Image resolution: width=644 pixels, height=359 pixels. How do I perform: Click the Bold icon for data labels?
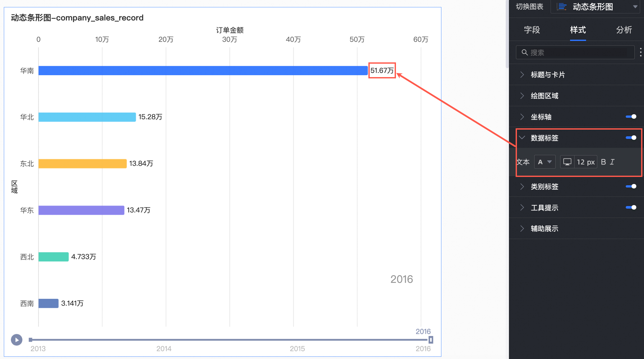point(603,162)
